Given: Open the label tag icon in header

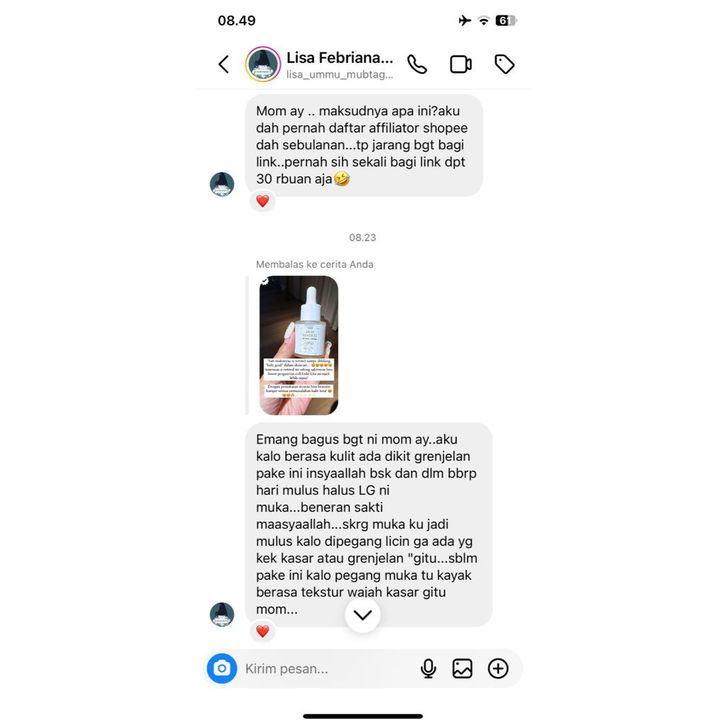Looking at the screenshot, I should 504,64.
